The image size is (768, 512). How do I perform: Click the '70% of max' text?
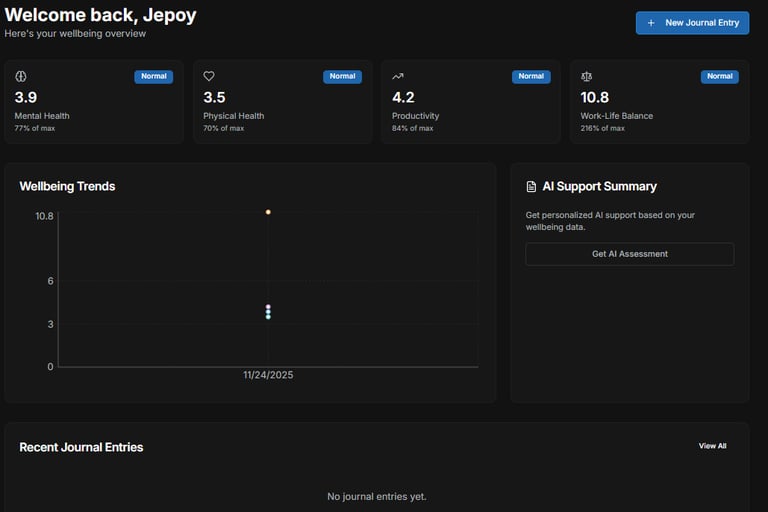click(223, 128)
